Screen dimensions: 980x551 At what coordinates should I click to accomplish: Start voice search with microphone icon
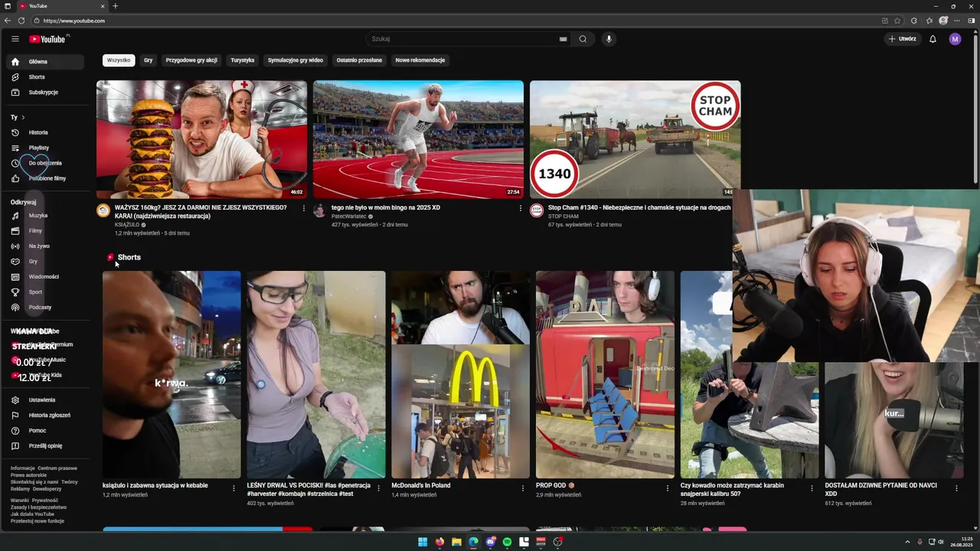[609, 39]
